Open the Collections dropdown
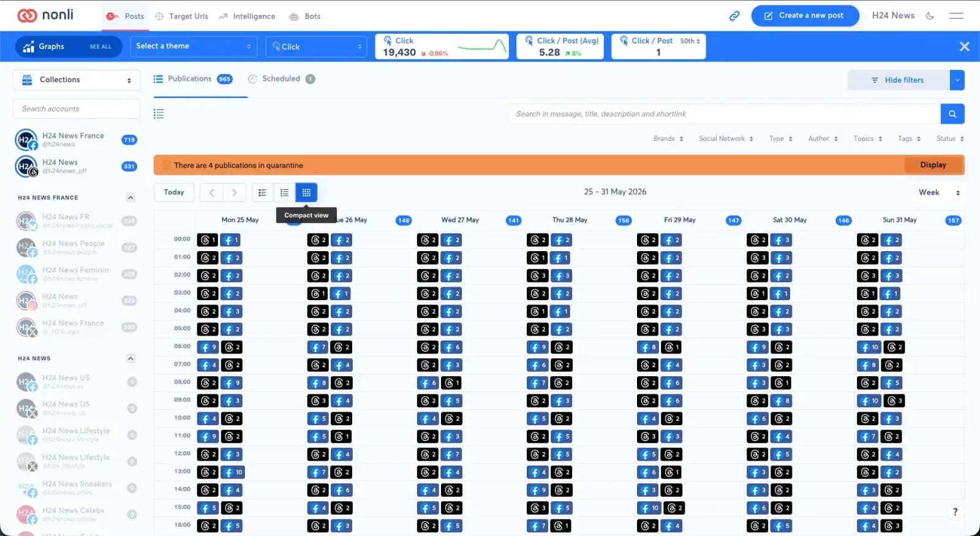980x536 pixels. coord(77,80)
